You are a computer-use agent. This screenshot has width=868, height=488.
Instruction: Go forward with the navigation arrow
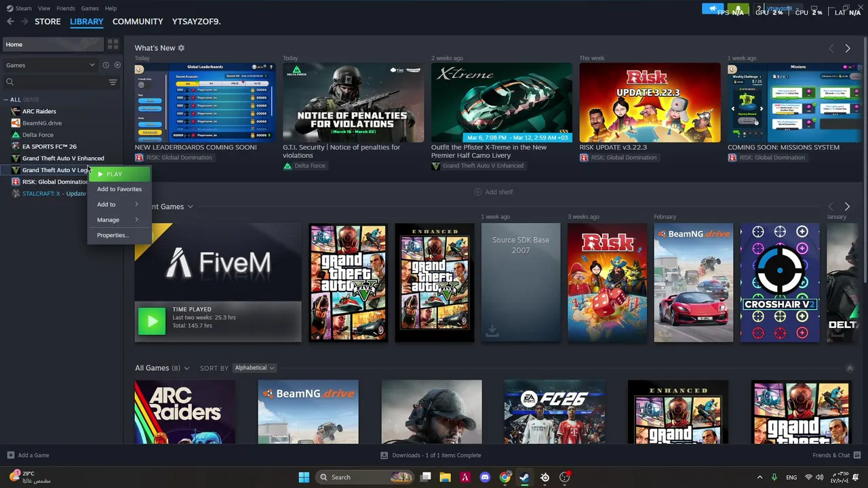tap(24, 22)
